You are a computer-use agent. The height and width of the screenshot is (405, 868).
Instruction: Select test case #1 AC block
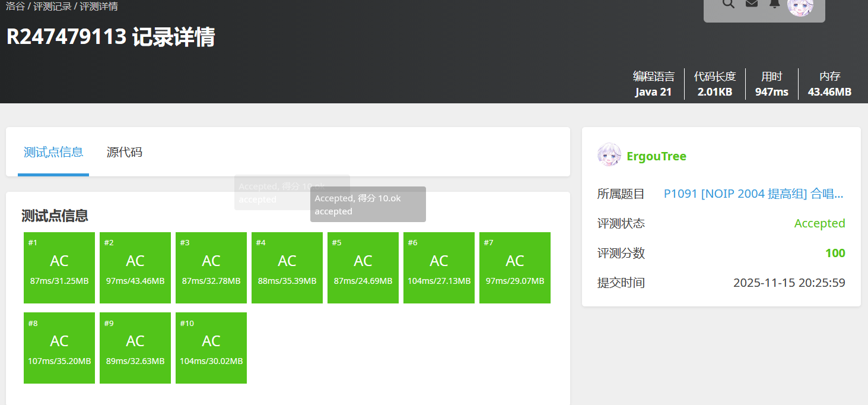(x=59, y=268)
